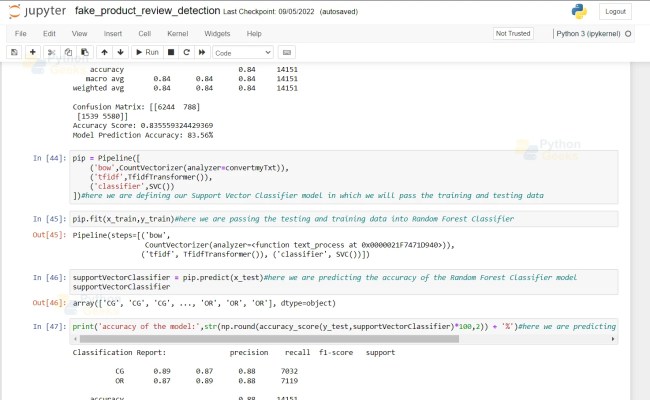This screenshot has height=400, width=650.
Task: Open the Kernel menu
Action: [177, 34]
